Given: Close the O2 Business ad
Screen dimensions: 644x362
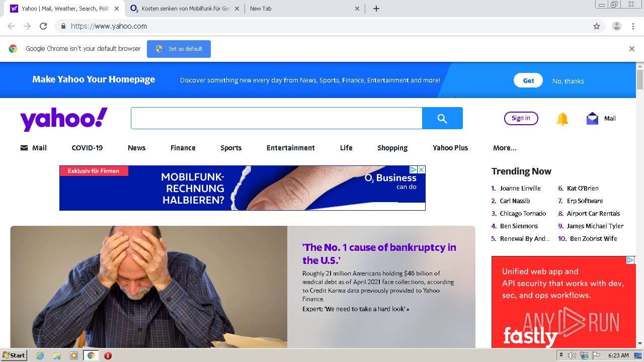Looking at the screenshot, I should coord(422,170).
